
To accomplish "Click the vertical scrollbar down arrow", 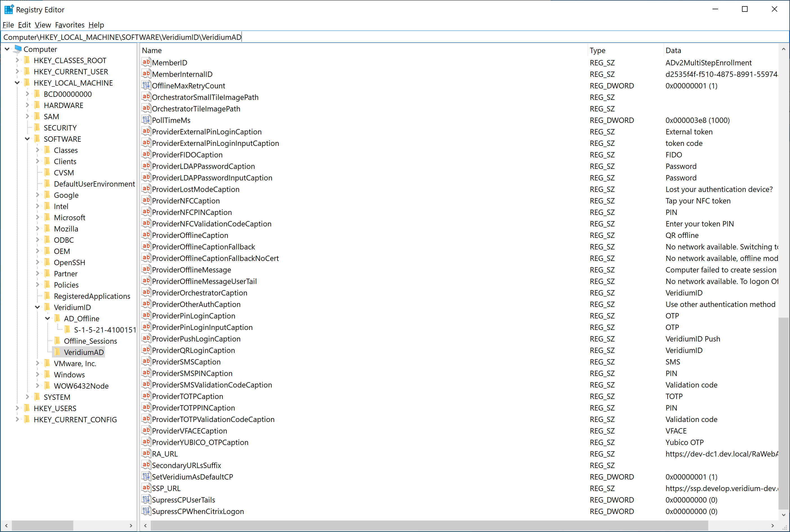I will (784, 515).
